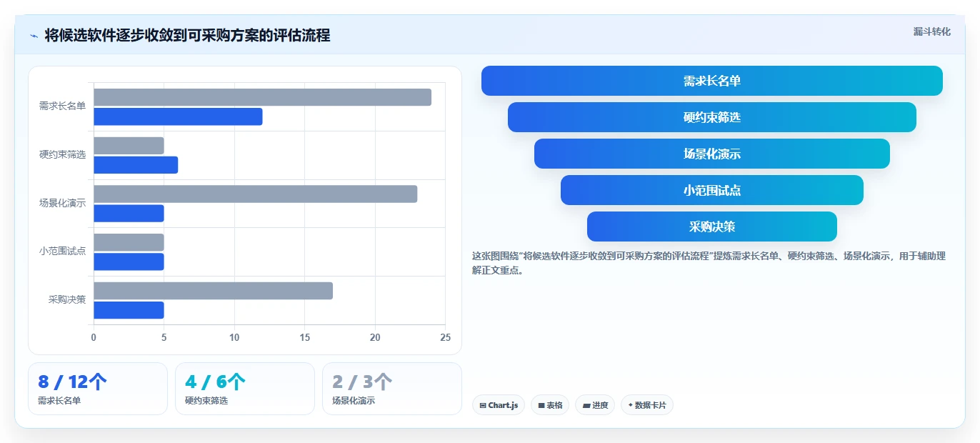Click the 数据卡片 tag chip
The width and height of the screenshot is (980, 443).
point(647,405)
